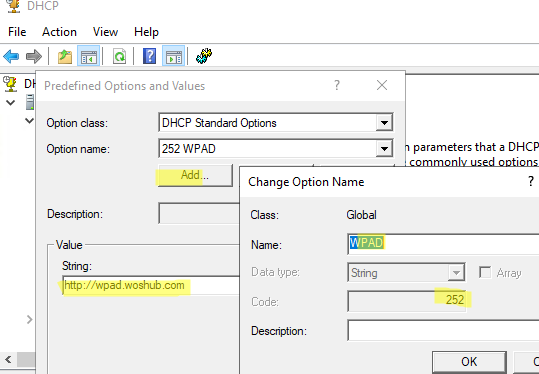
Task: Toggle Show/Hide Console Tree toolbar icon
Action: coord(88,56)
